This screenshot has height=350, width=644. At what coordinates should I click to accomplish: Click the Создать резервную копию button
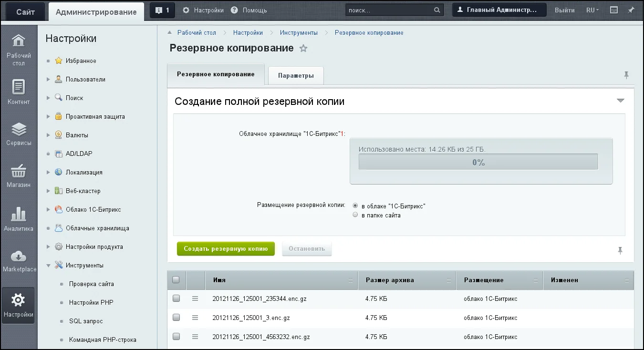[x=226, y=248]
